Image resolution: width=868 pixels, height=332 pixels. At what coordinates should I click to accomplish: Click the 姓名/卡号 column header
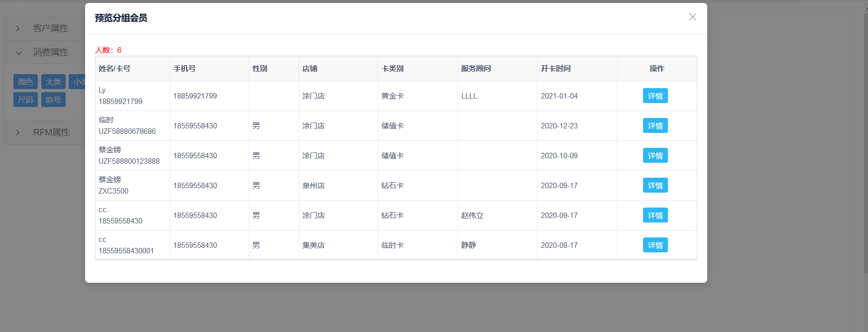pos(114,69)
